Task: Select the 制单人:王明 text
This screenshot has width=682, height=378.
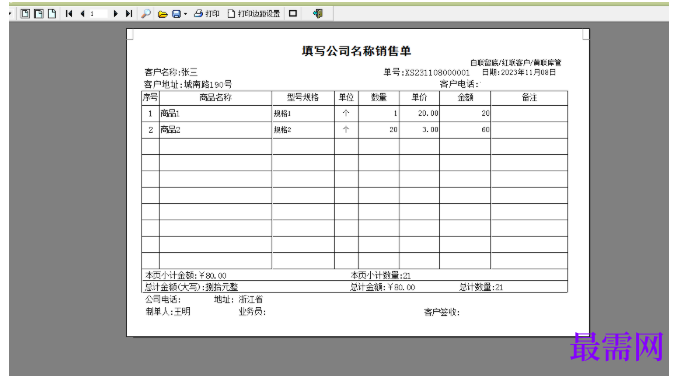Action: click(x=168, y=311)
